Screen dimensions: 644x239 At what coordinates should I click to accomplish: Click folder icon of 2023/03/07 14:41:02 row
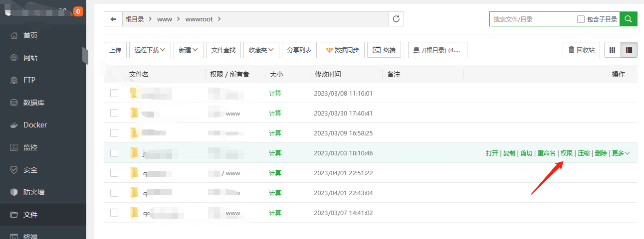click(x=134, y=213)
